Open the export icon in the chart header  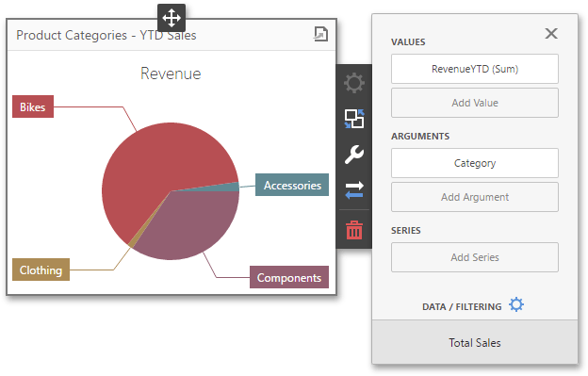pyautogui.click(x=320, y=34)
